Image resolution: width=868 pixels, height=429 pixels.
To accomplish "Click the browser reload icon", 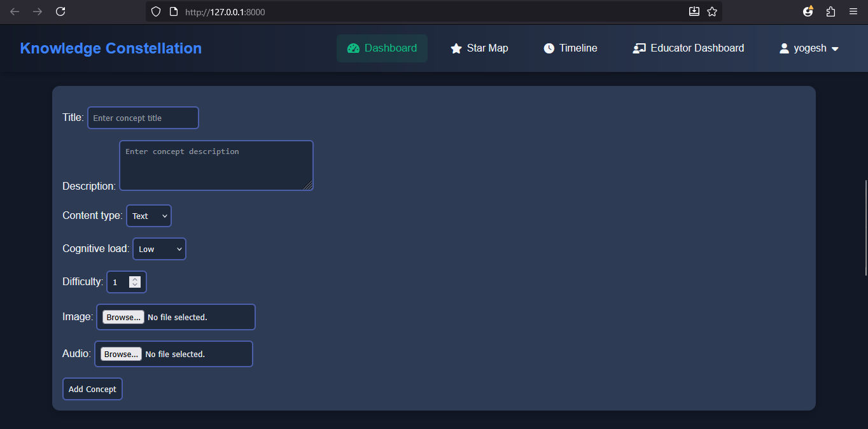I will pyautogui.click(x=60, y=11).
